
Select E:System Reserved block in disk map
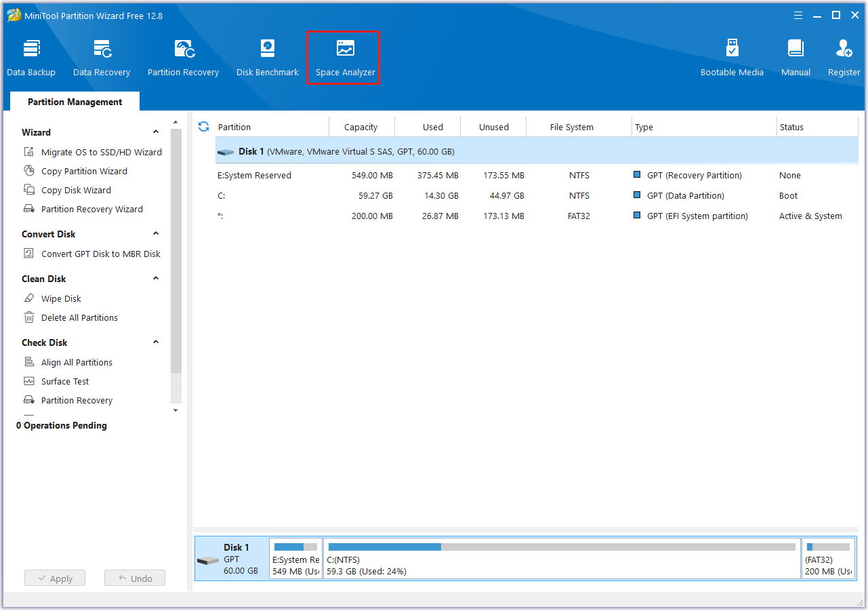click(x=295, y=559)
